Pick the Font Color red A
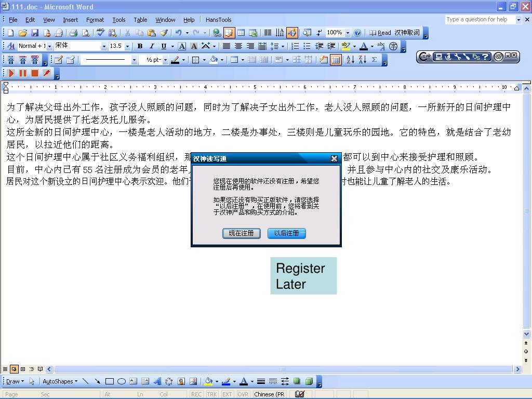Viewport: 532px width, 399px height. pyautogui.click(x=364, y=46)
